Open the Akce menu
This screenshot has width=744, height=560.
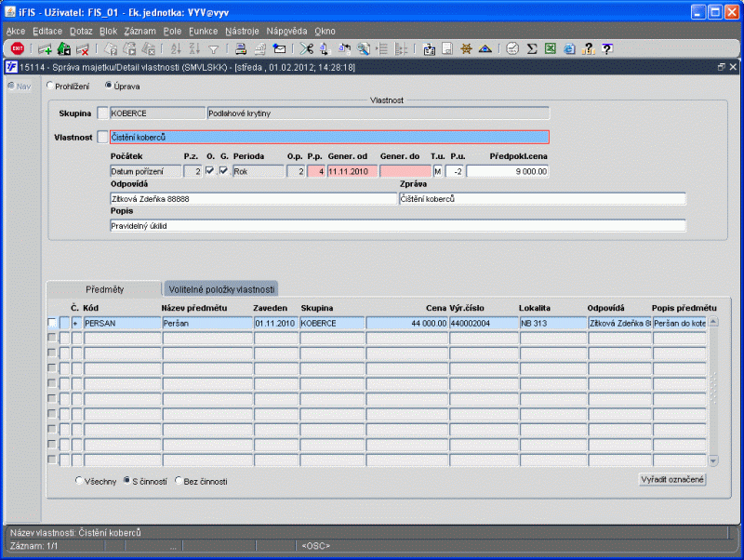pos(16,32)
